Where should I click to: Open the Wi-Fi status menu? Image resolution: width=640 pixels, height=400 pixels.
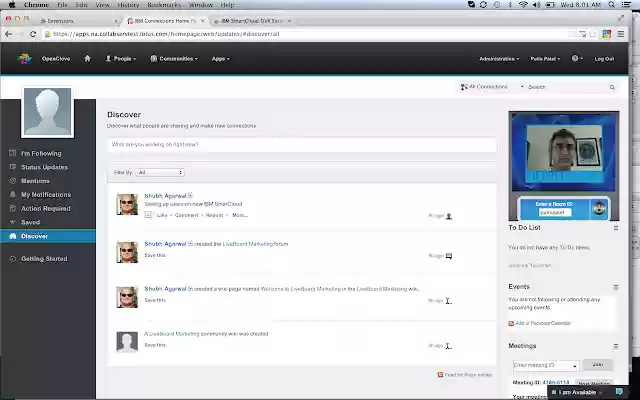click(523, 4)
